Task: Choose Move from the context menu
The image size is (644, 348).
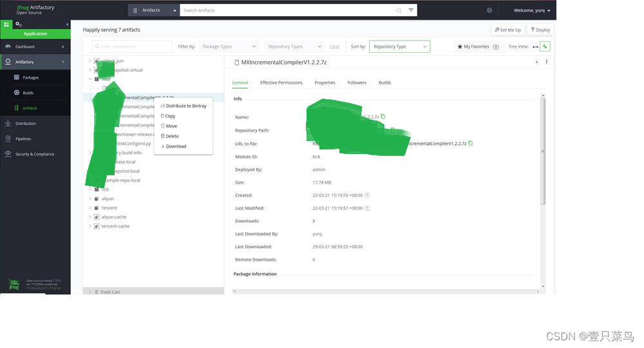Action: coord(184,126)
